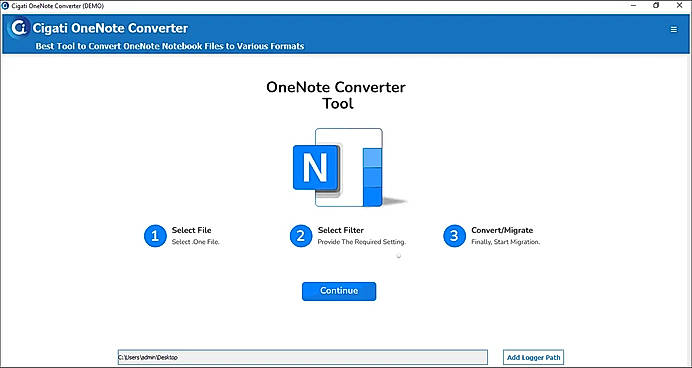This screenshot has width=692, height=368.
Task: Click the "Best Tool to Convert OneNote" tagline
Action: point(170,46)
